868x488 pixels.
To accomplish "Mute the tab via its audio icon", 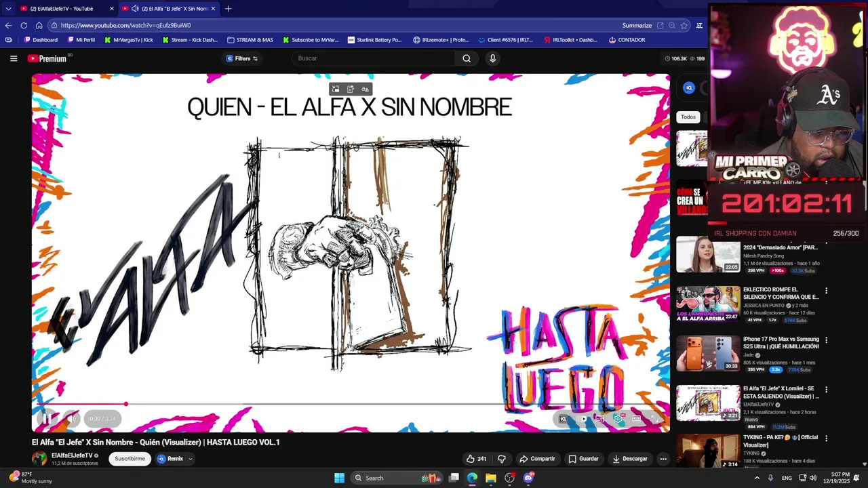I will [x=135, y=9].
